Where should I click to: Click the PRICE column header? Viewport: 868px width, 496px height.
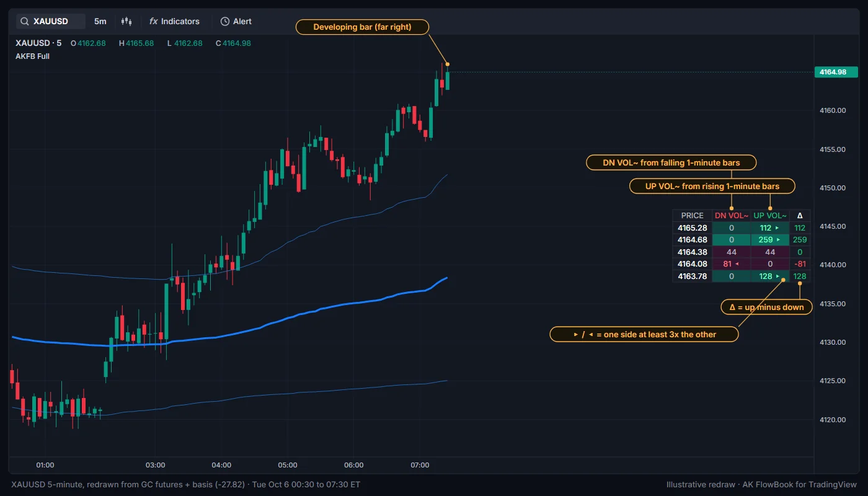(x=693, y=216)
